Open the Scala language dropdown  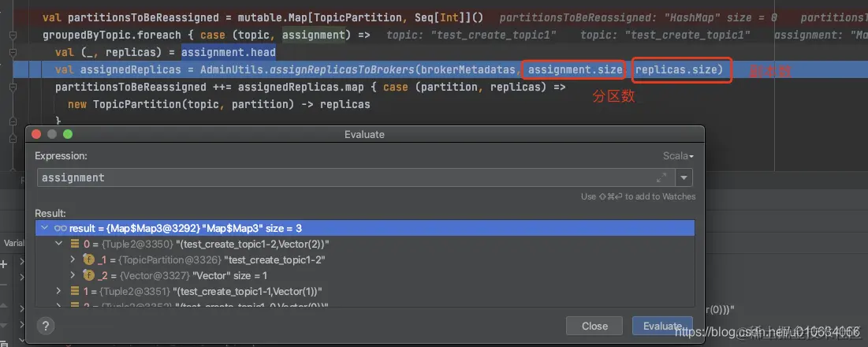678,156
